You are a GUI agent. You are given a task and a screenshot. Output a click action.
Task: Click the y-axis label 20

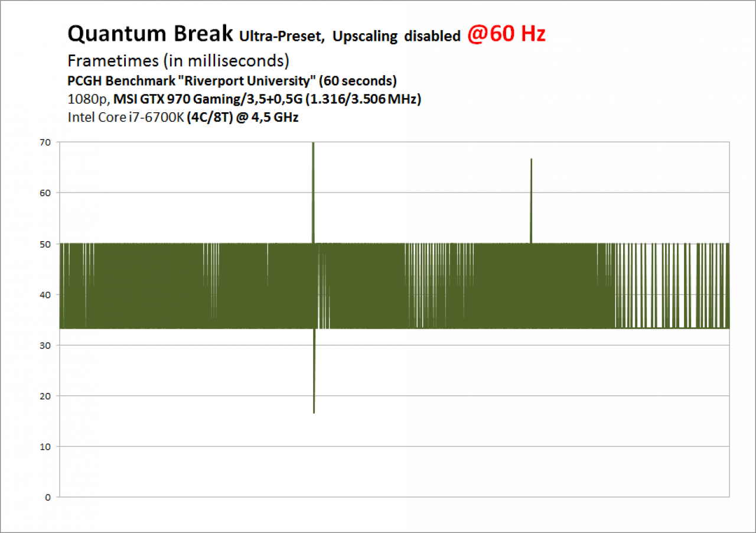45,396
